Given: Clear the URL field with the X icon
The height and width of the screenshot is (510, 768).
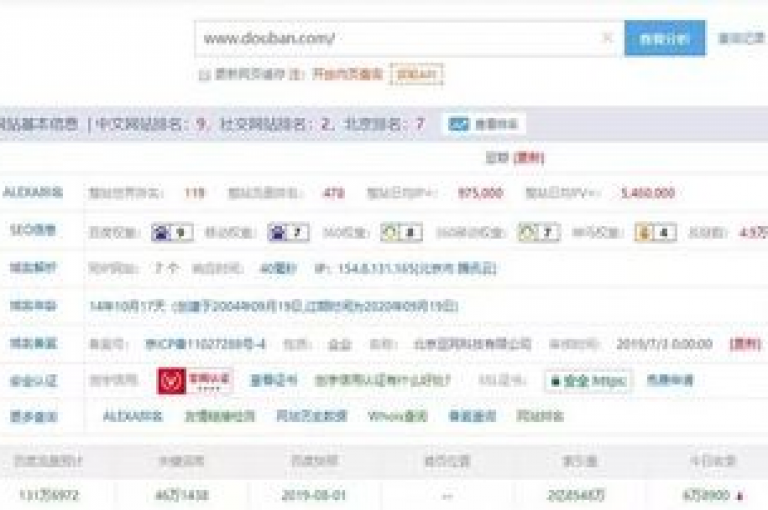Looking at the screenshot, I should [607, 38].
